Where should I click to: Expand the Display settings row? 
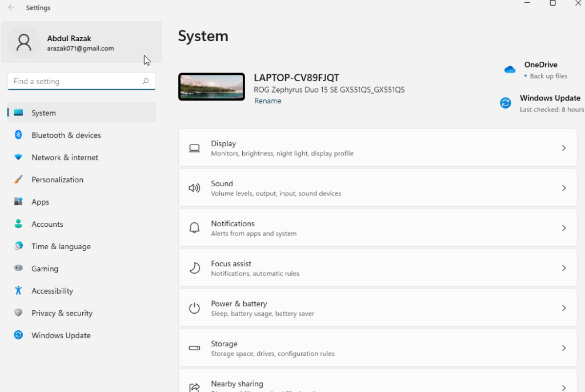[x=377, y=147]
